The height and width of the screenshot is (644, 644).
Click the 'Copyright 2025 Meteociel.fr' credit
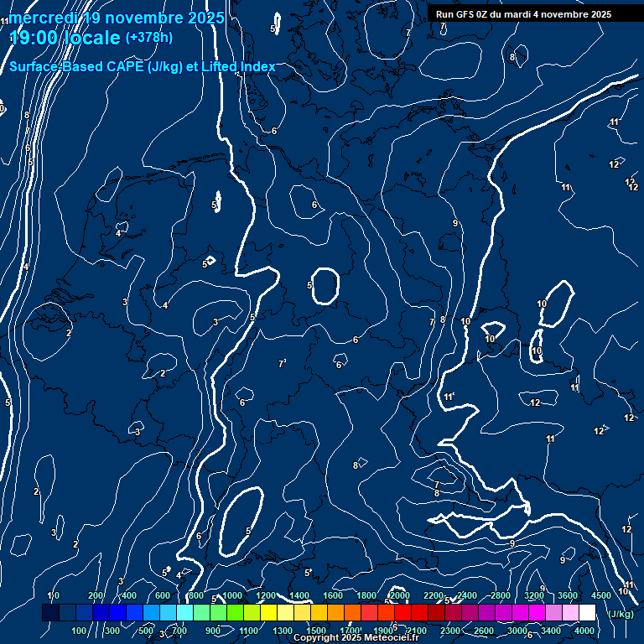coord(356,637)
